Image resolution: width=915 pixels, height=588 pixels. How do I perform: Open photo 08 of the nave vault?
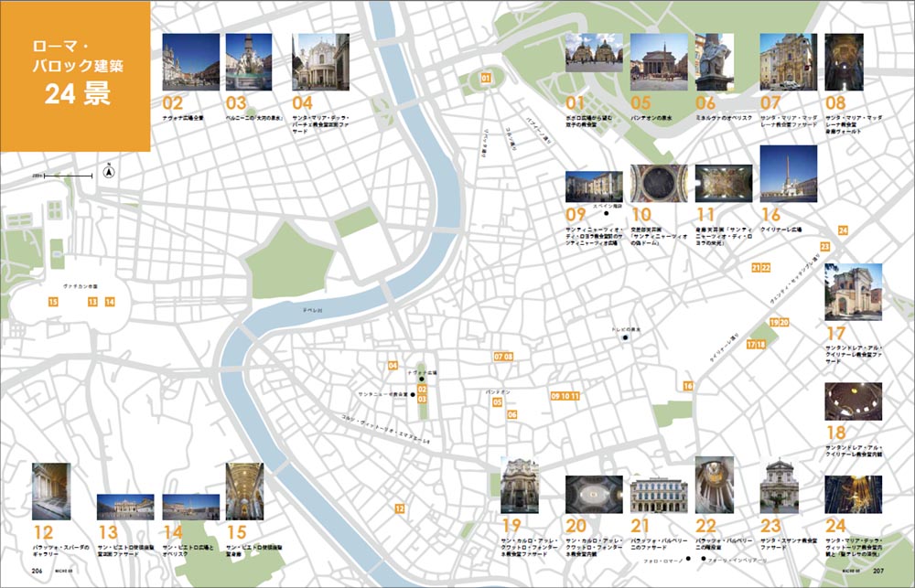click(x=844, y=62)
